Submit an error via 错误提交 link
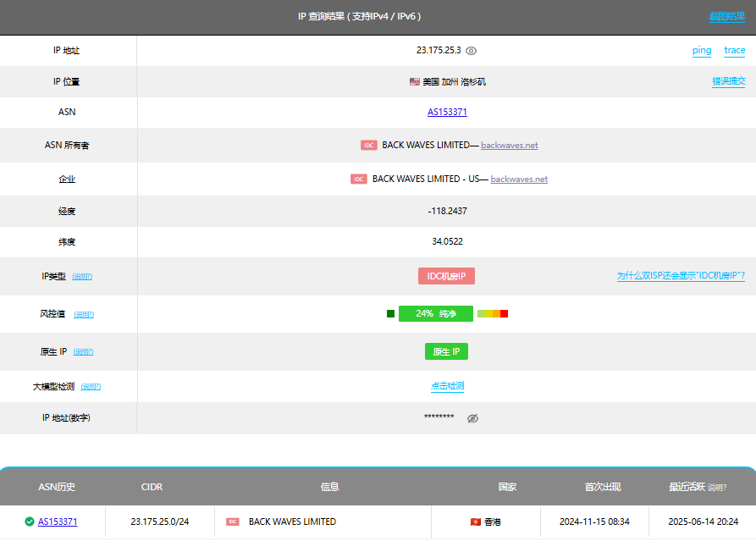 729,80
